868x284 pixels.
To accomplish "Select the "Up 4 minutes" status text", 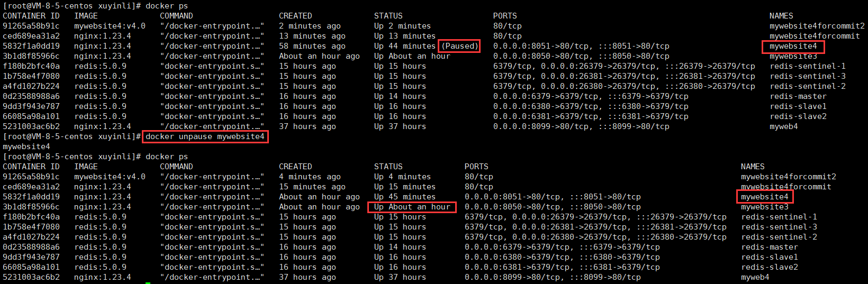I will click(402, 177).
